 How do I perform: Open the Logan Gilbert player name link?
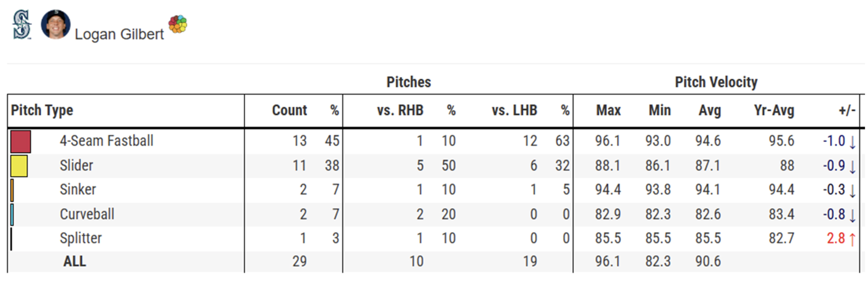point(119,34)
